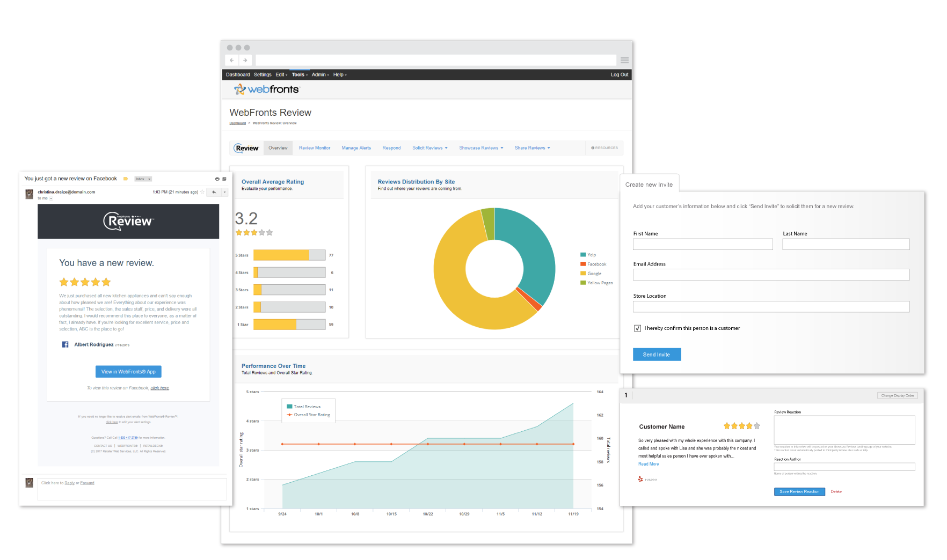Click View in WebFronts App button
Viewport: 947px width, 560px height.
click(x=128, y=372)
